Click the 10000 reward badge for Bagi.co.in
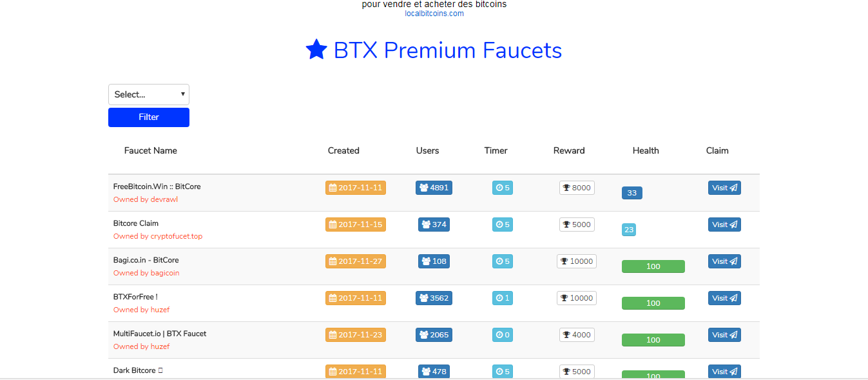Image resolution: width=868 pixels, height=380 pixels. point(577,261)
